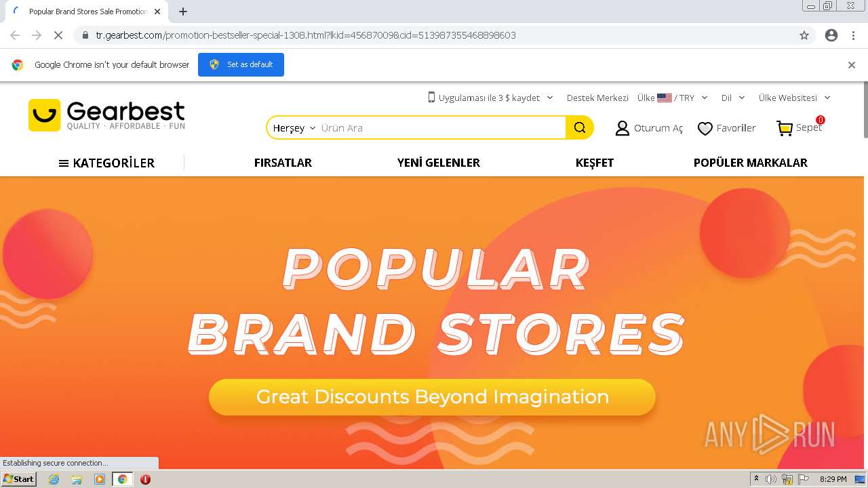Expand the Ülke / TRY currency dropdown
This screenshot has height=488, width=868.
click(x=672, y=98)
